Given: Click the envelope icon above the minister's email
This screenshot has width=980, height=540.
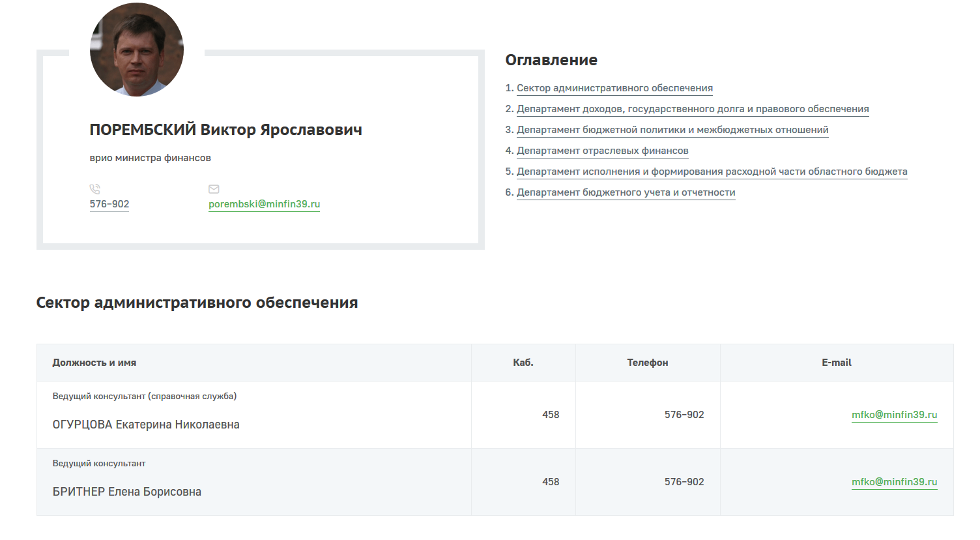Looking at the screenshot, I should tap(214, 189).
